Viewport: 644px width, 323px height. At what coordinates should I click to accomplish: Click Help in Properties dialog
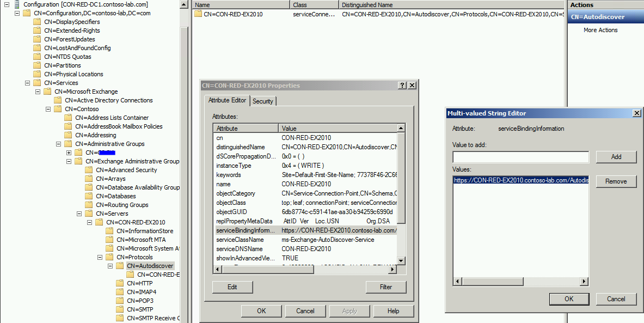tap(393, 310)
